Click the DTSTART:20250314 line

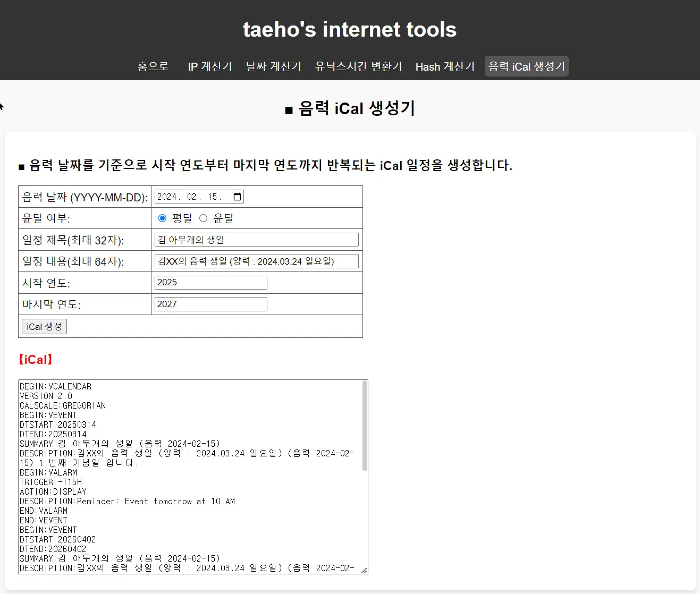tap(58, 425)
